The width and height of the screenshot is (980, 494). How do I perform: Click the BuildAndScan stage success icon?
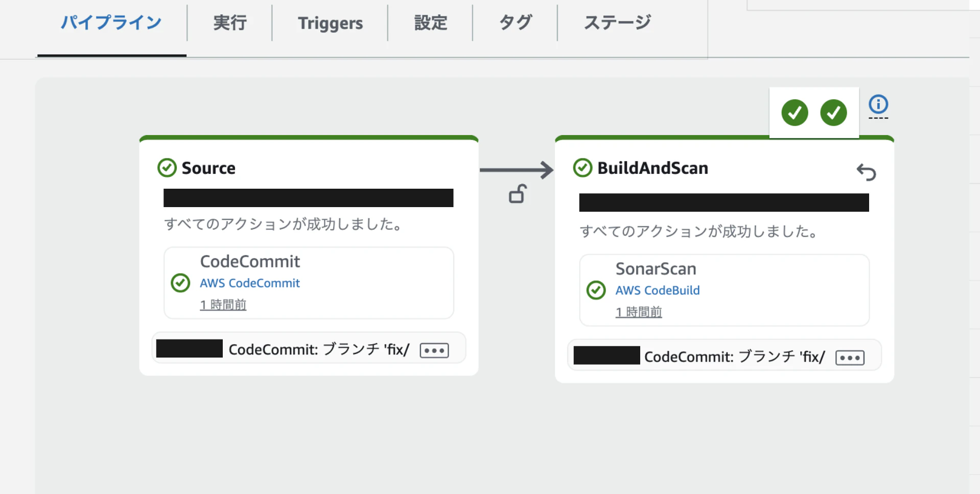582,168
